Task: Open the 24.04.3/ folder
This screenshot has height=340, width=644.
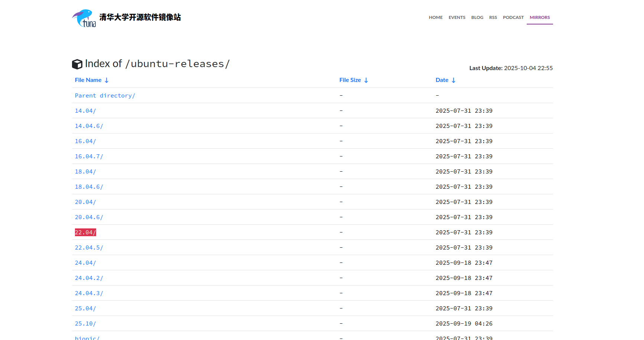Action: pyautogui.click(x=89, y=293)
